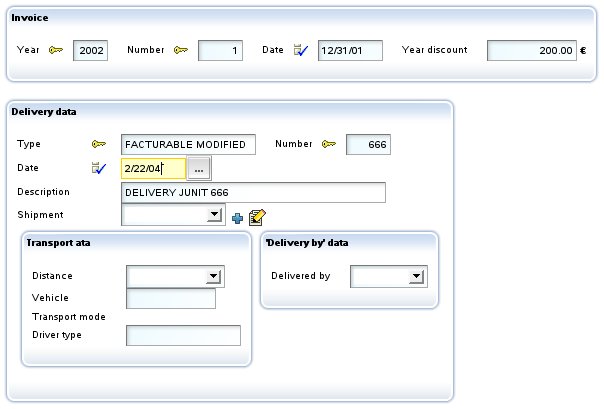Click the key icon beside Invoice Year

coord(56,50)
